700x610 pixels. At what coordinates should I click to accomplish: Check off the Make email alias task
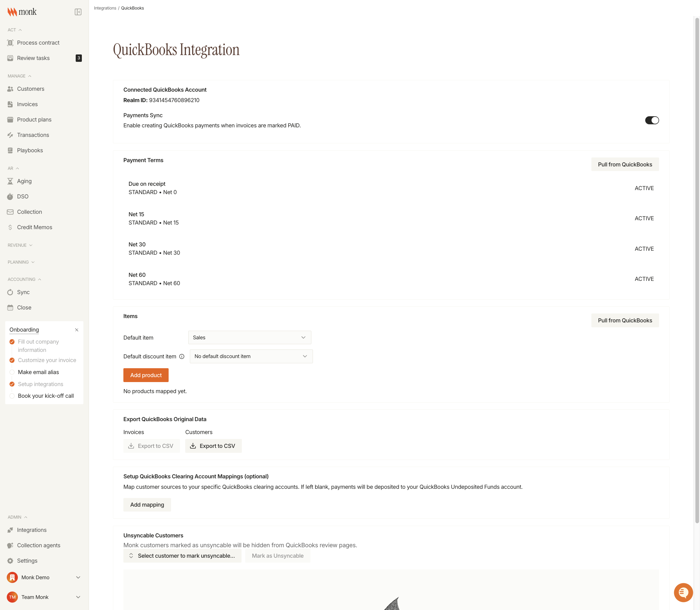pyautogui.click(x=12, y=372)
